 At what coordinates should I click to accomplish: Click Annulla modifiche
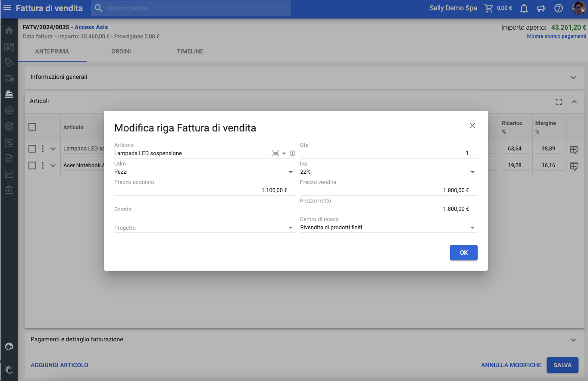tap(511, 365)
